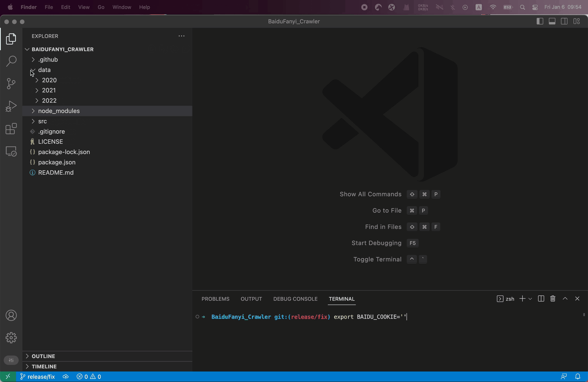Screen dimensions: 588x382
Task: Expand the OUTLINE section
Action: click(x=107, y=356)
